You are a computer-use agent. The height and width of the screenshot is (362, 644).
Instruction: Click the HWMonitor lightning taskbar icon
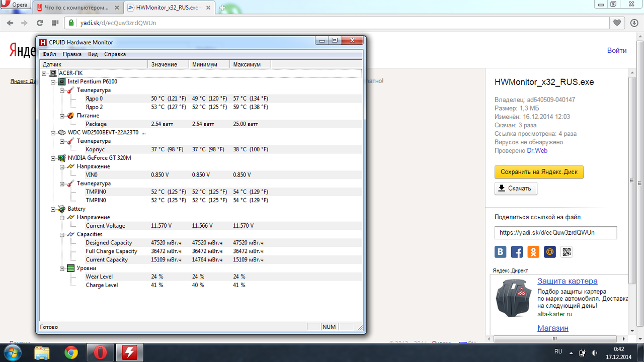[130, 353]
